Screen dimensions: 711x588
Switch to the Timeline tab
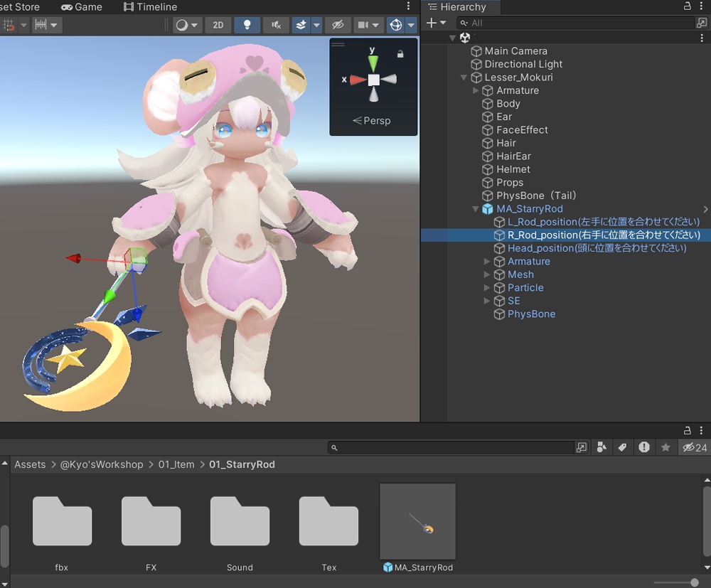point(151,7)
